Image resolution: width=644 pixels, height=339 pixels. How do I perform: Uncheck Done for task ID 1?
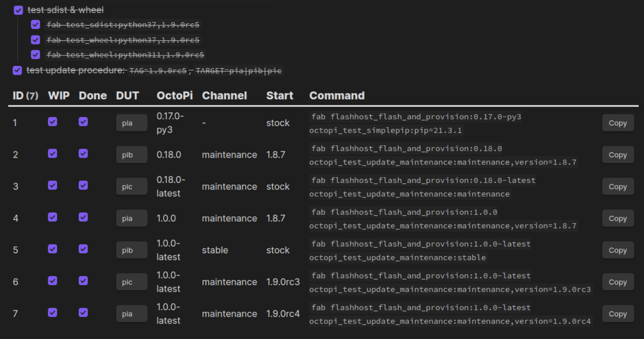(x=83, y=122)
